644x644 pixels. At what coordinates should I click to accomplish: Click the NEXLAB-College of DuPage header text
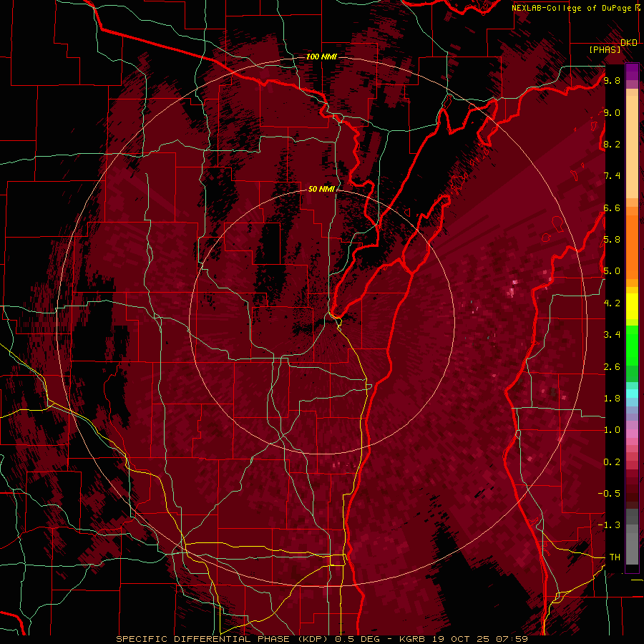coord(572,8)
